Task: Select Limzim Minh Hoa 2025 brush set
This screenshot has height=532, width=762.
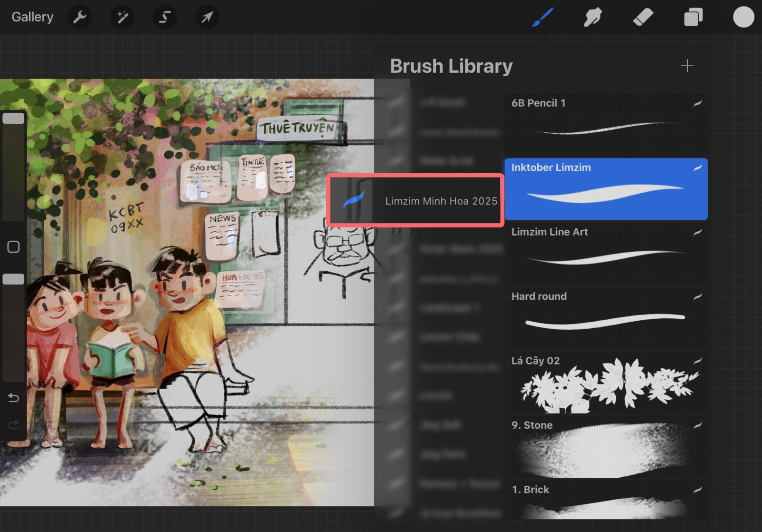Action: point(415,200)
